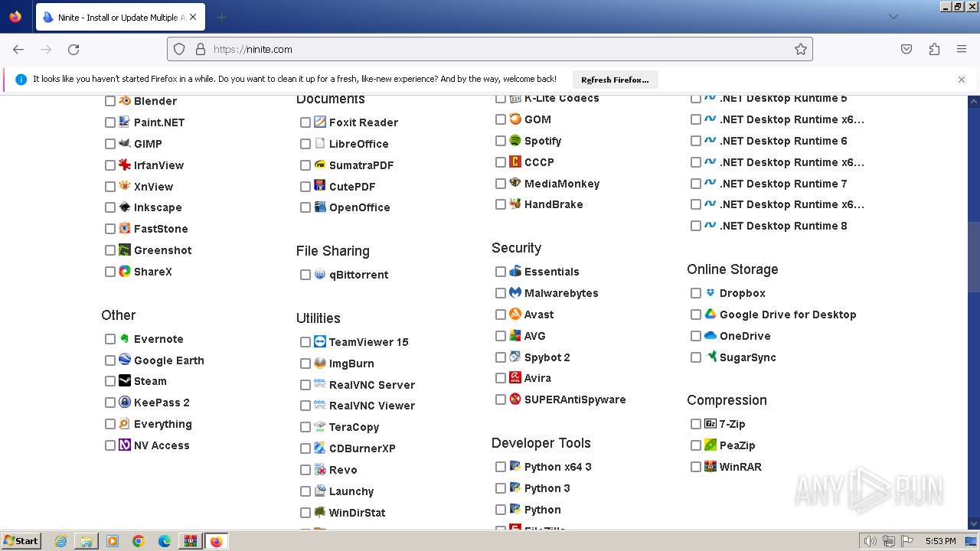
Task: Click the Avast orange icon
Action: (515, 314)
